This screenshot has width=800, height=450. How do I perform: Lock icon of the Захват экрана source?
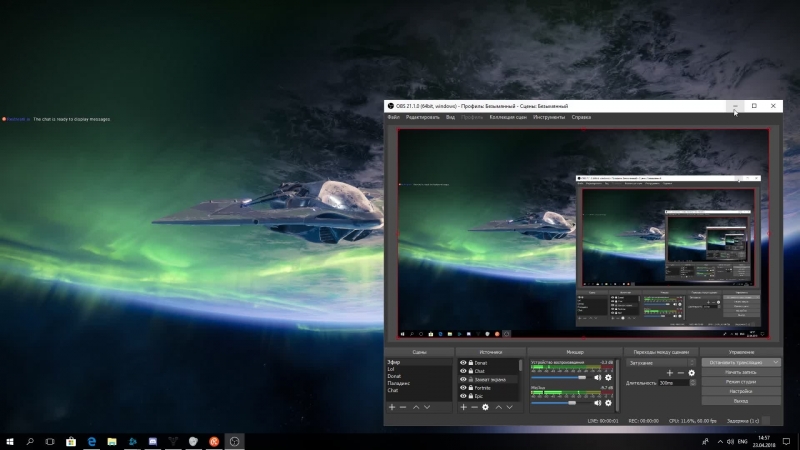[471, 380]
